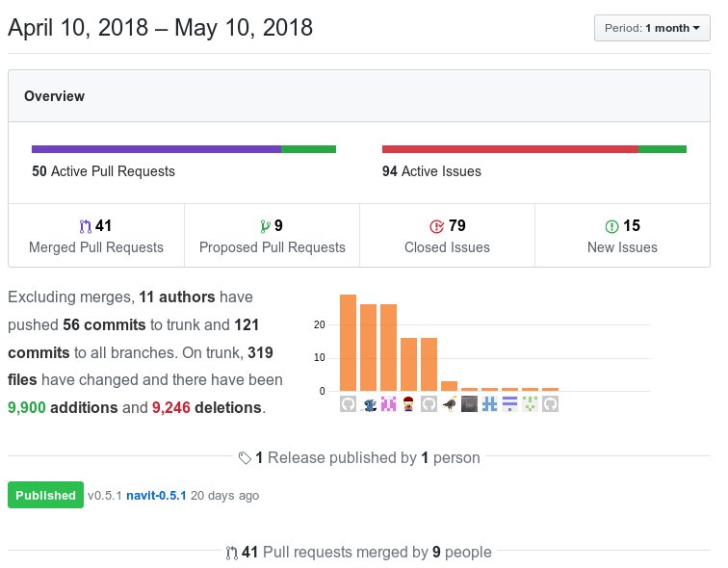Click the 319 text in the commit summary
728x568 pixels.
click(260, 352)
